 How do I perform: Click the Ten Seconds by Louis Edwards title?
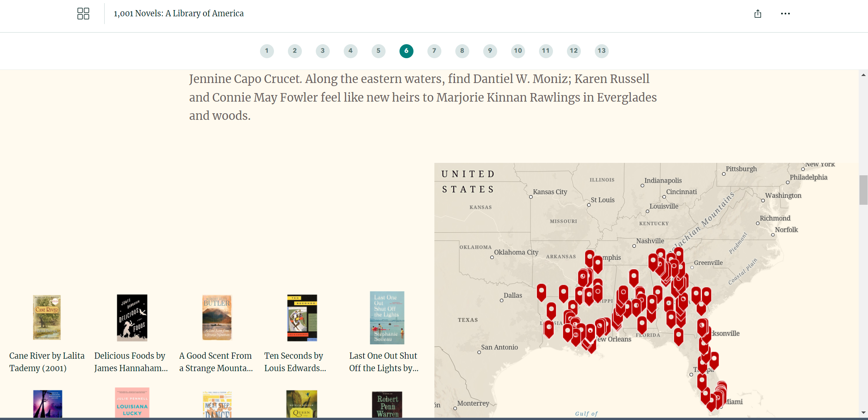tap(295, 362)
